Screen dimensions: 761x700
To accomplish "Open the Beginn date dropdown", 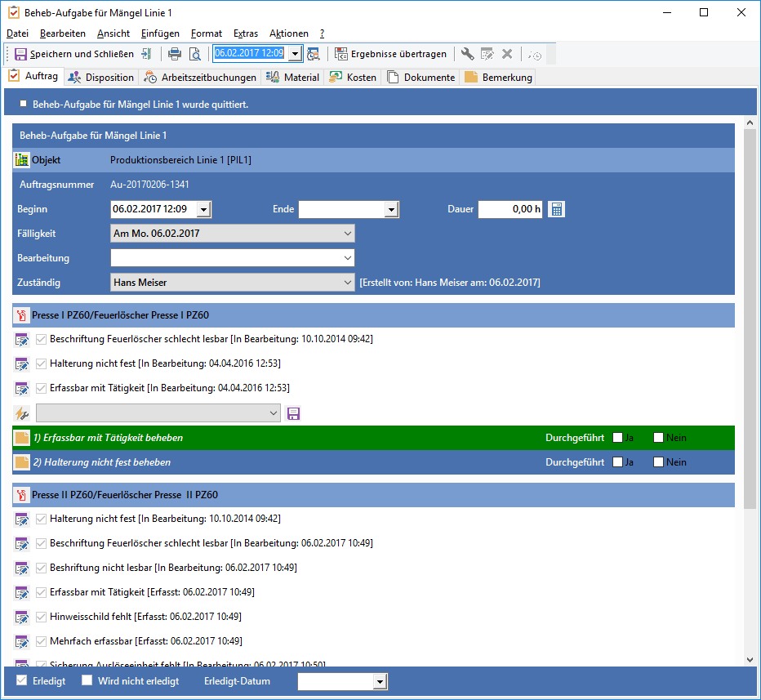I will (204, 210).
